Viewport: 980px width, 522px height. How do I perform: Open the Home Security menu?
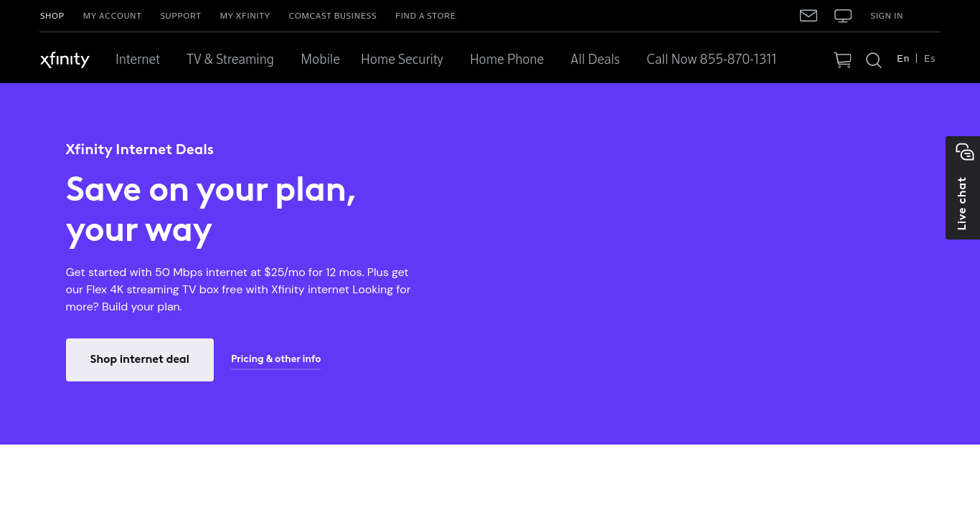(x=402, y=60)
